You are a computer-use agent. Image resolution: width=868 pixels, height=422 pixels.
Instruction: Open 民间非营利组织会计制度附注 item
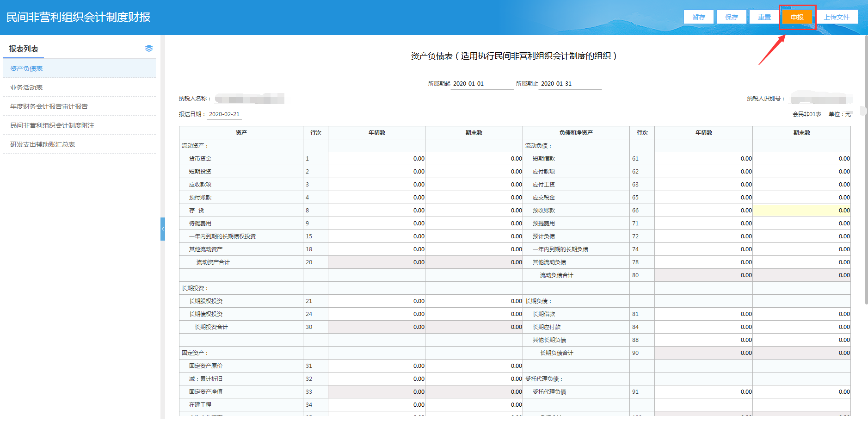(52, 125)
